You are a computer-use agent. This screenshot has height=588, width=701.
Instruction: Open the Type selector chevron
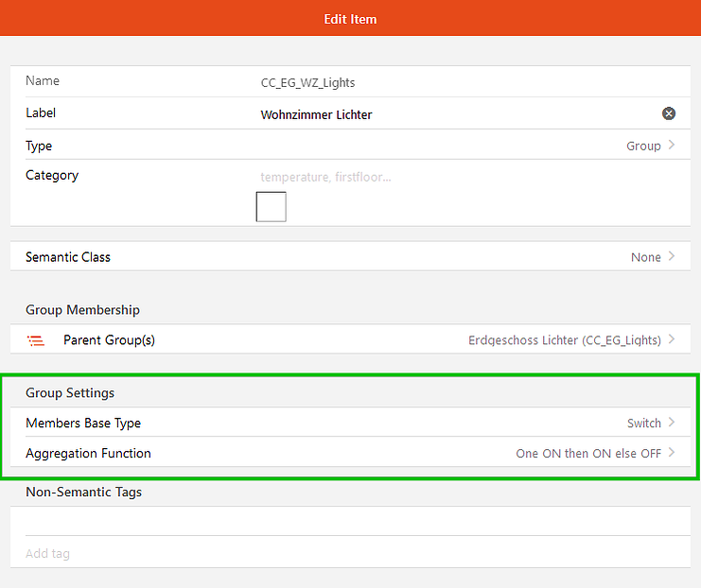(672, 145)
